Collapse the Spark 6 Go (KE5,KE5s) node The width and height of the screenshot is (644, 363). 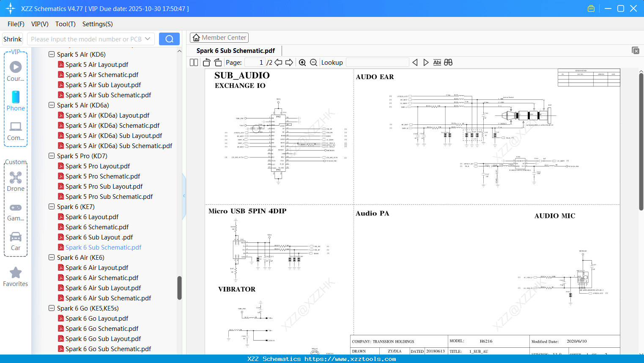coord(51,308)
